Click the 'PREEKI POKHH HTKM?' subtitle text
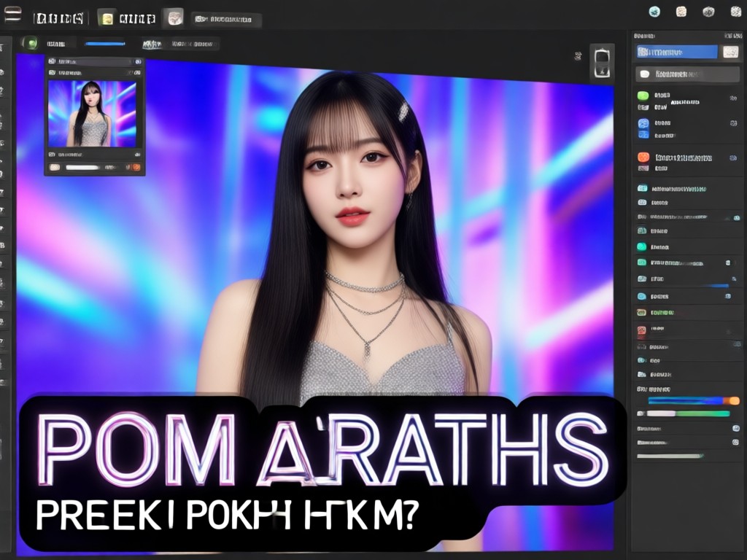747x560 pixels. [x=228, y=516]
